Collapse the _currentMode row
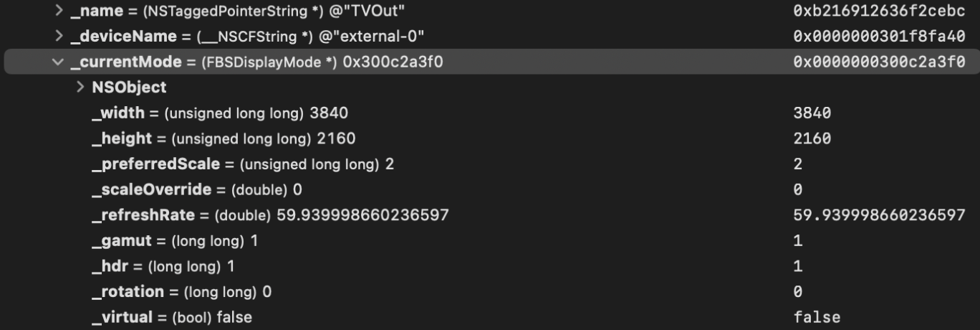980x330 pixels. pos(58,62)
